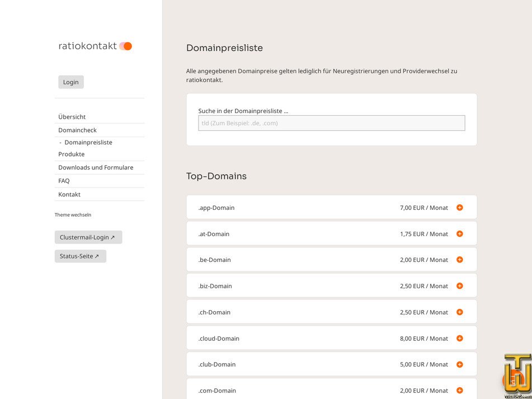This screenshot has width=532, height=399.
Task: Expand the .biz-Domain plus icon
Action: 459,285
